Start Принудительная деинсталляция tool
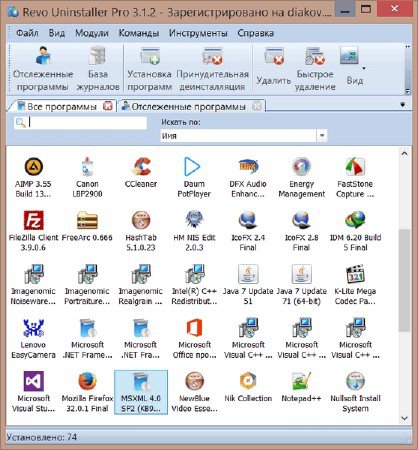Image resolution: width=418 pixels, height=450 pixels. [x=212, y=69]
